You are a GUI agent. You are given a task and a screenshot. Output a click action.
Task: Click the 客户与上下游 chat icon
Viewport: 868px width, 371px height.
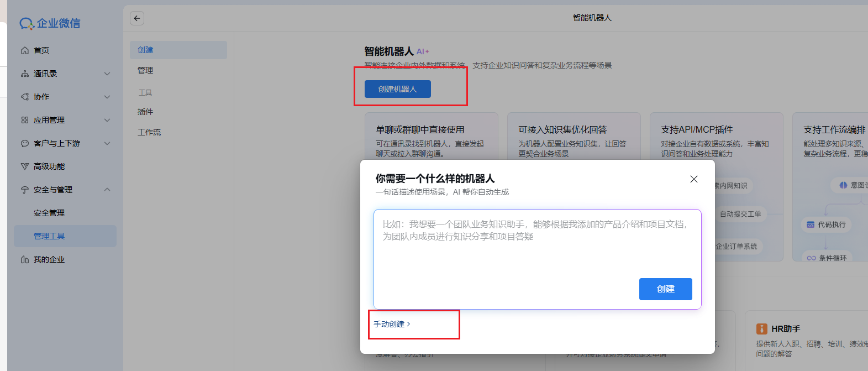pyautogui.click(x=25, y=143)
